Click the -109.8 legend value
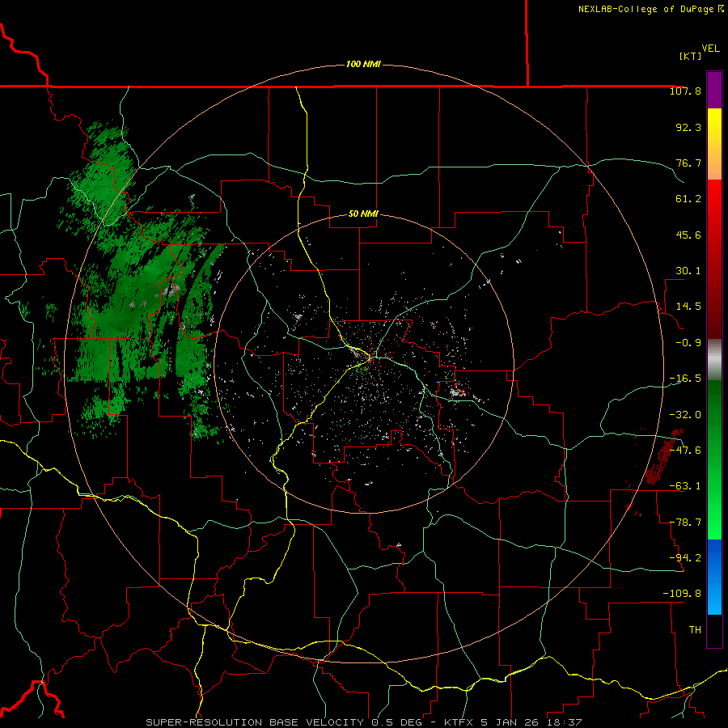The image size is (728, 728). pyautogui.click(x=682, y=594)
